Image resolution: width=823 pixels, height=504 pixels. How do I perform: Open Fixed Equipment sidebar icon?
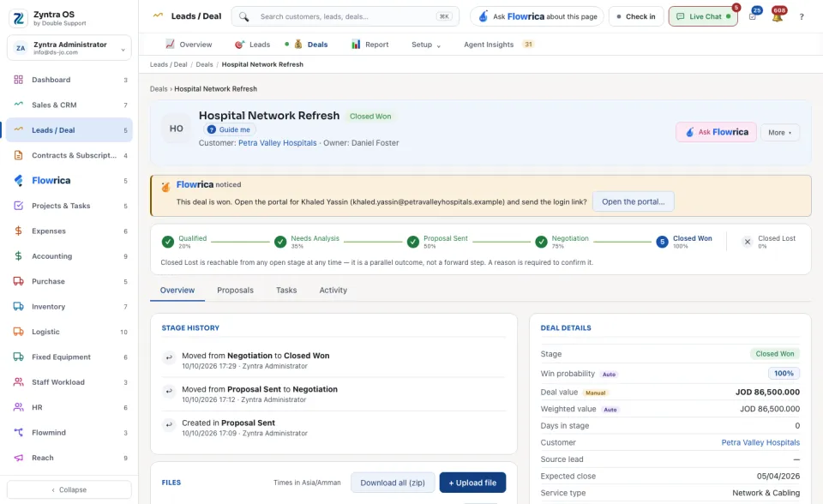[x=18, y=357]
